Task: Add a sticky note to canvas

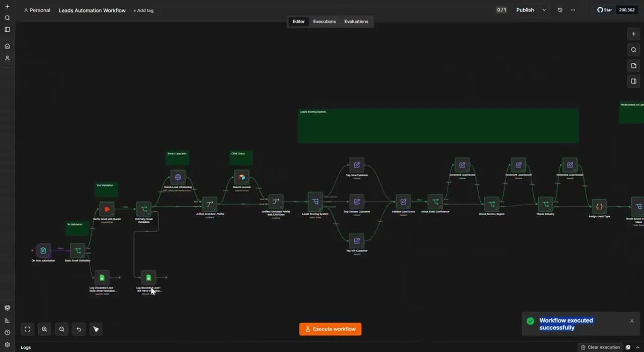Action: tap(633, 65)
